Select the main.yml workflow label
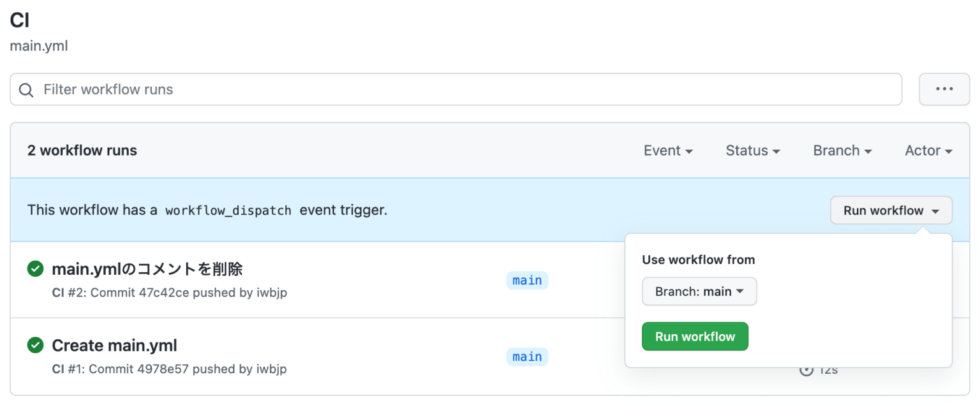Screen dimensions: 980x405 39,45
